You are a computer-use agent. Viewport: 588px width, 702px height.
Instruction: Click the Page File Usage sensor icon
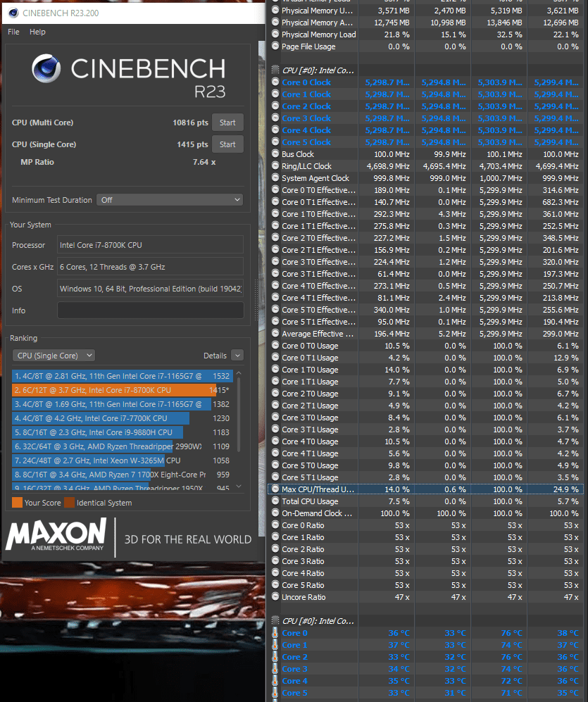275,46
